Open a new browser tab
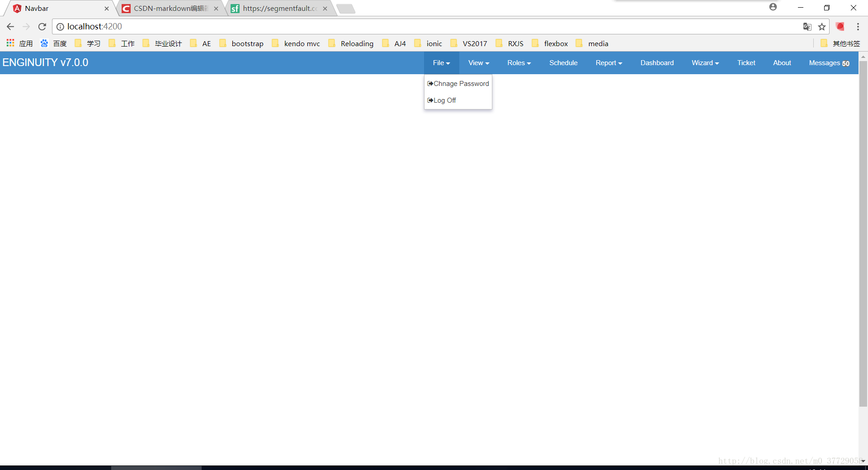 pyautogui.click(x=346, y=9)
